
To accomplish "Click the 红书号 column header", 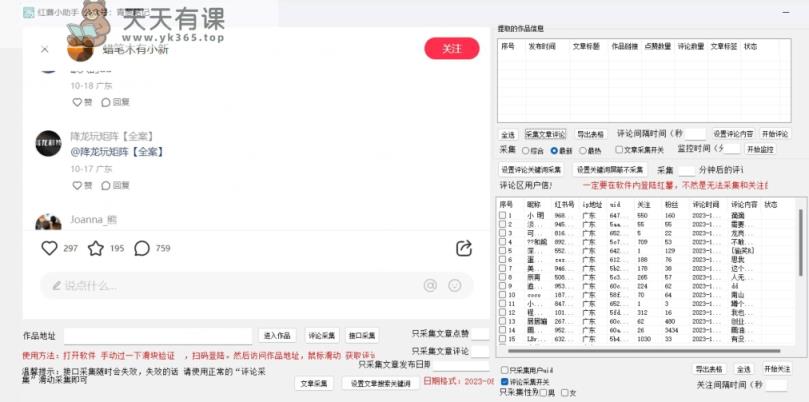I will coord(564,205).
